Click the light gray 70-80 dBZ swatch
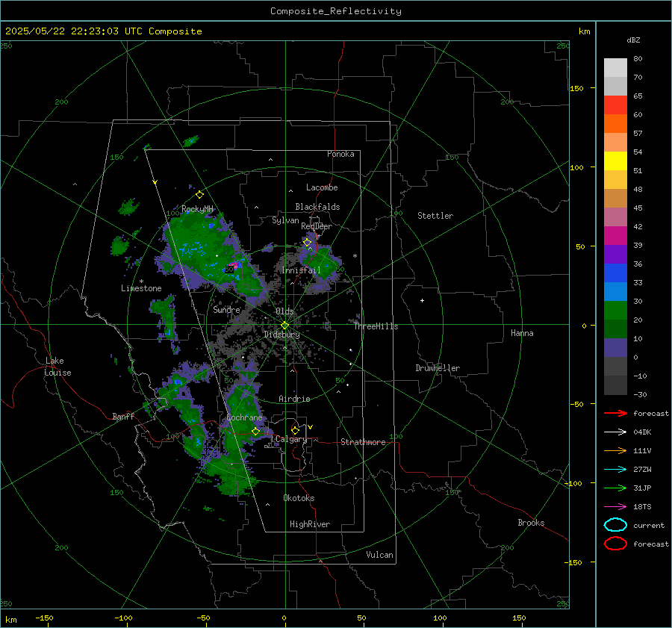 tap(615, 68)
